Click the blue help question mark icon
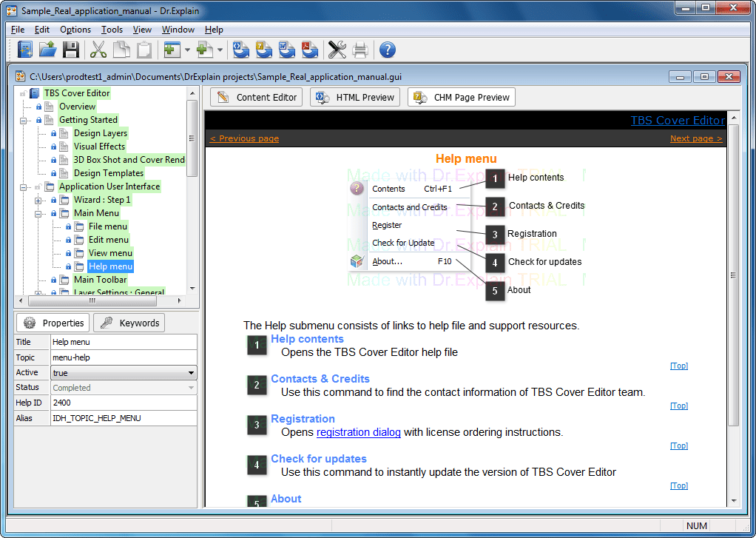The width and height of the screenshot is (756, 538). (x=387, y=50)
